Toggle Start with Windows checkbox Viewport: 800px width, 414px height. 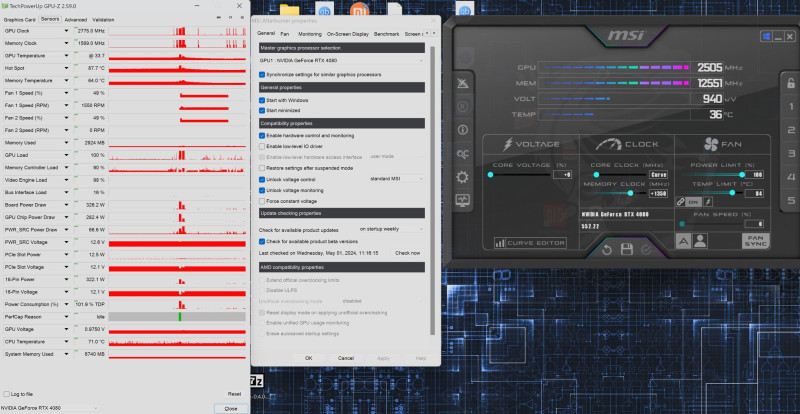tap(262, 101)
